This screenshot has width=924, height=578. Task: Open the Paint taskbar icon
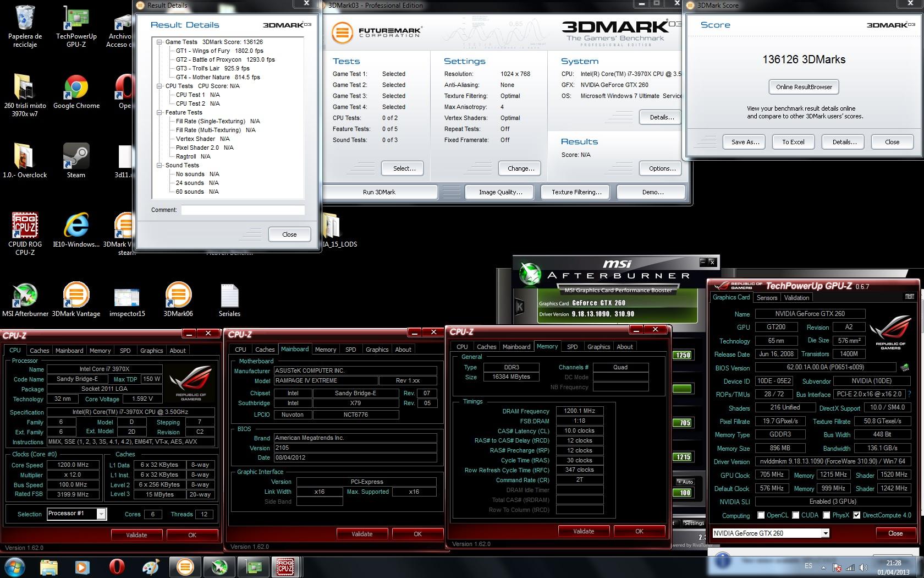[x=150, y=566]
